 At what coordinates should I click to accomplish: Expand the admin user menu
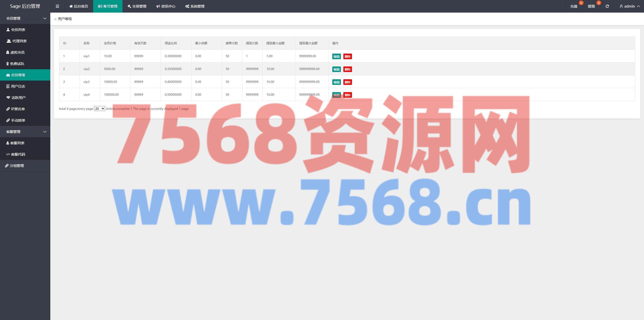point(630,6)
